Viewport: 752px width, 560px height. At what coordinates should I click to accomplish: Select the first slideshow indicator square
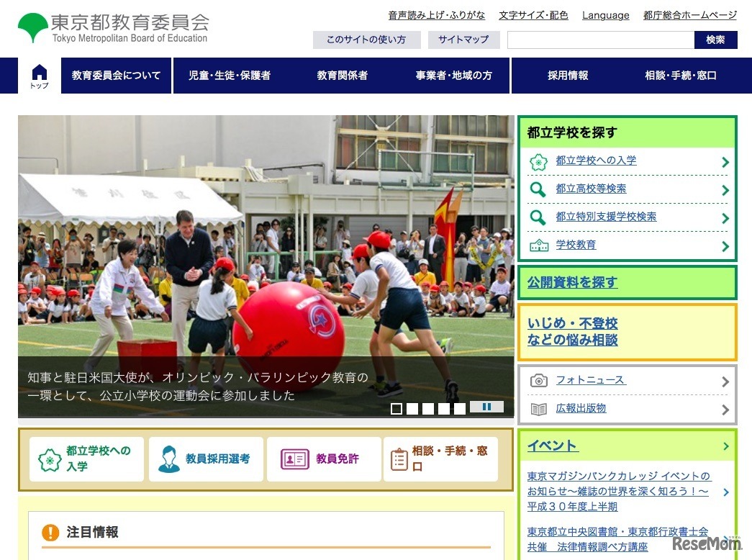396,408
